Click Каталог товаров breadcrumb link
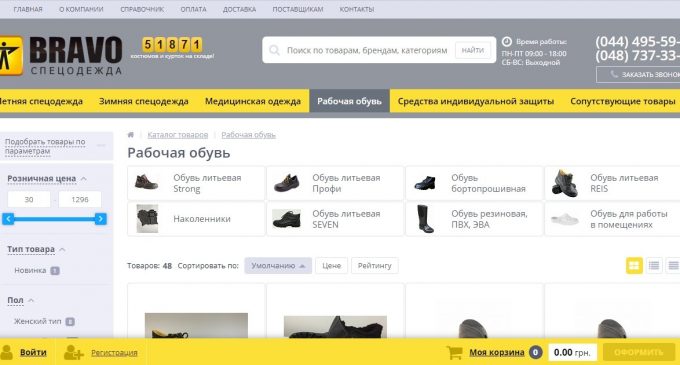 tap(178, 135)
